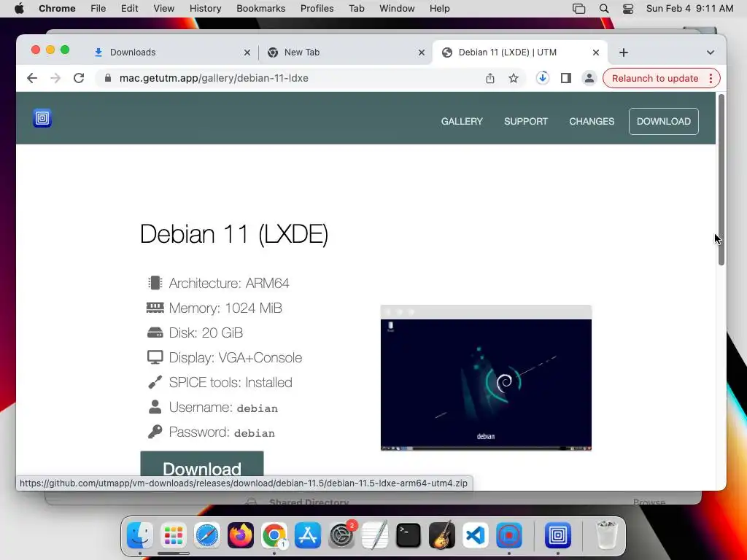
Task: Click the Display monitor icon
Action: tap(155, 357)
